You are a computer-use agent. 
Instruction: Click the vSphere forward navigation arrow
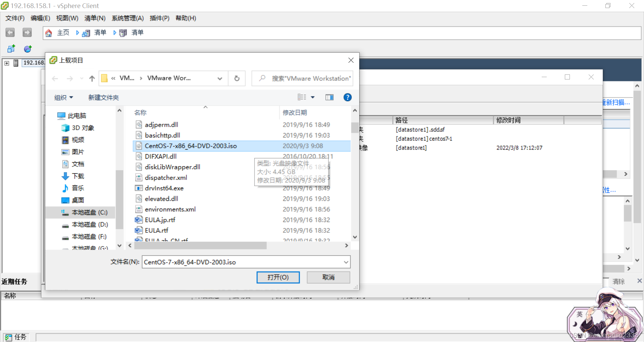pos(27,33)
